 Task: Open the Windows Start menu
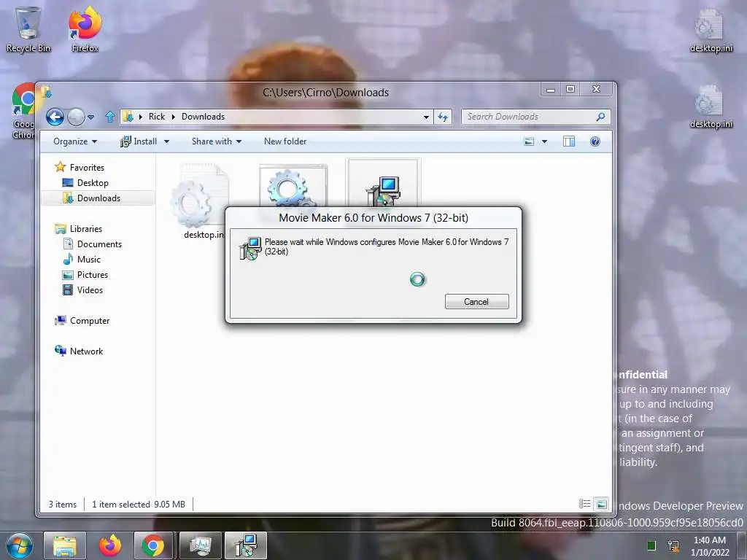[20, 545]
